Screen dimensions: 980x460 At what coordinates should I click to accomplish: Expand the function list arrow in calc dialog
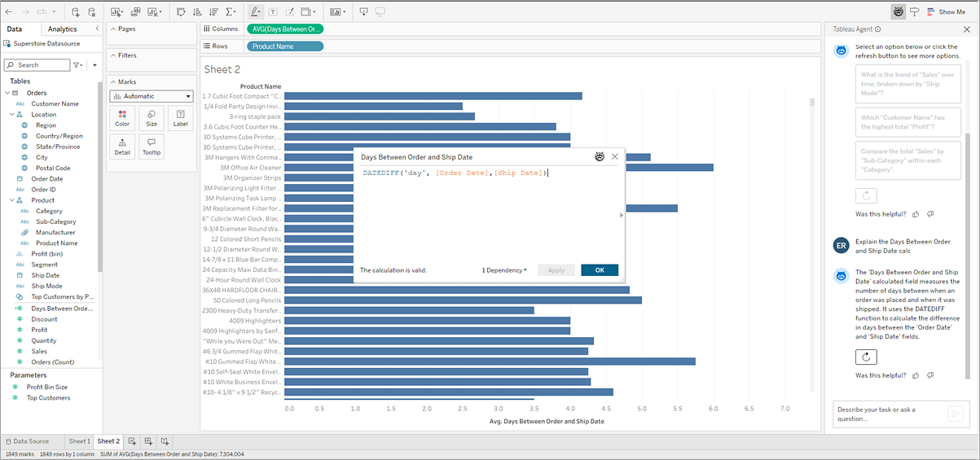(621, 215)
